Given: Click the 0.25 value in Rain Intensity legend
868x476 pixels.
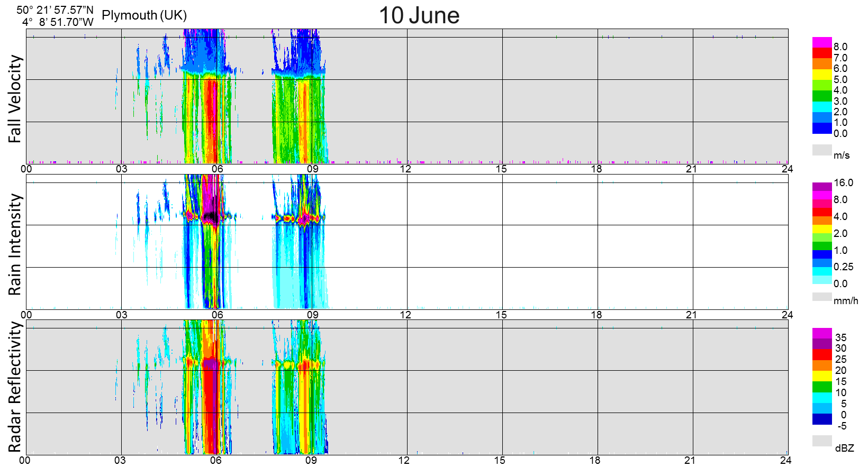Looking at the screenshot, I should [844, 267].
